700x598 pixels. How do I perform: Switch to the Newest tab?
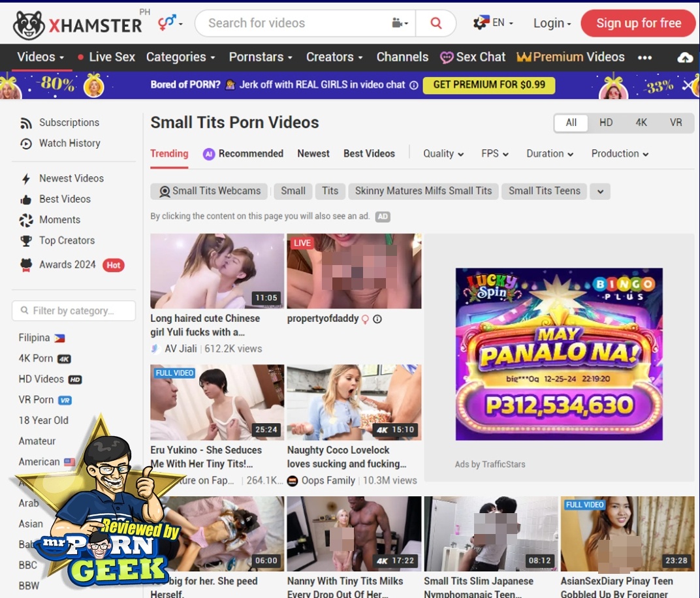(x=313, y=153)
